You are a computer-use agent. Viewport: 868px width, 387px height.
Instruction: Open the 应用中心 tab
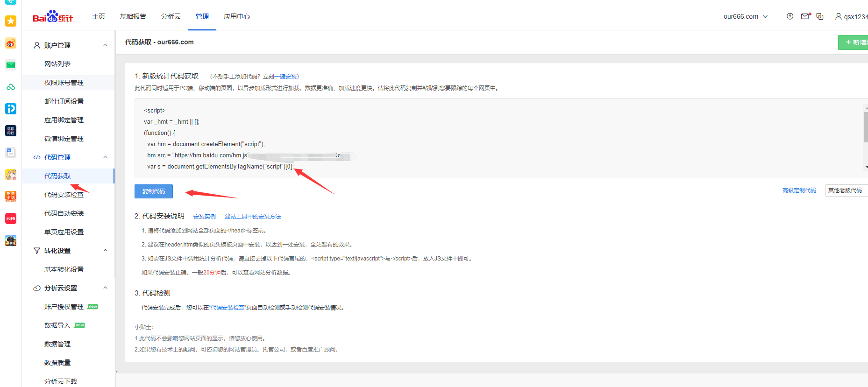(237, 16)
